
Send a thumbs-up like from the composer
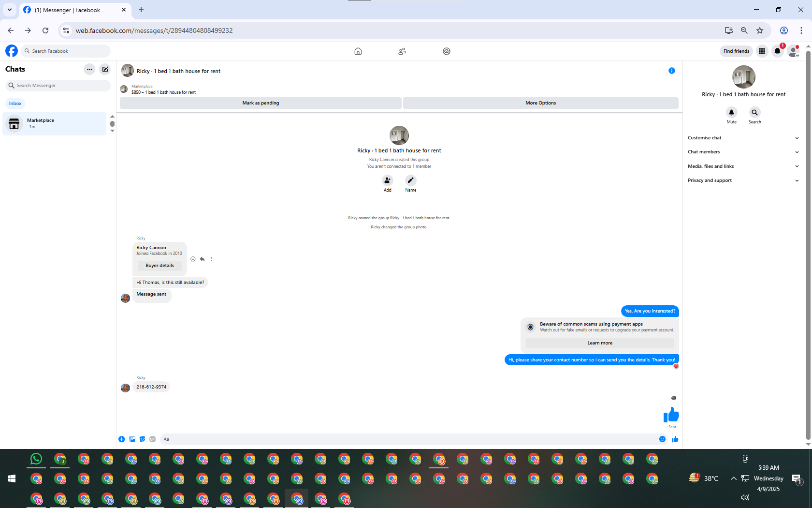pos(675,439)
